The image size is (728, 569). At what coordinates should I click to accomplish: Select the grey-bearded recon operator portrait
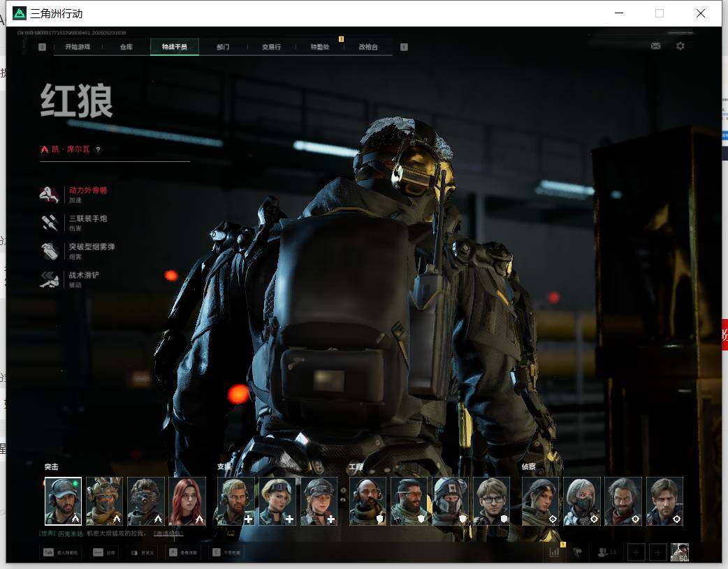pyautogui.click(x=623, y=501)
